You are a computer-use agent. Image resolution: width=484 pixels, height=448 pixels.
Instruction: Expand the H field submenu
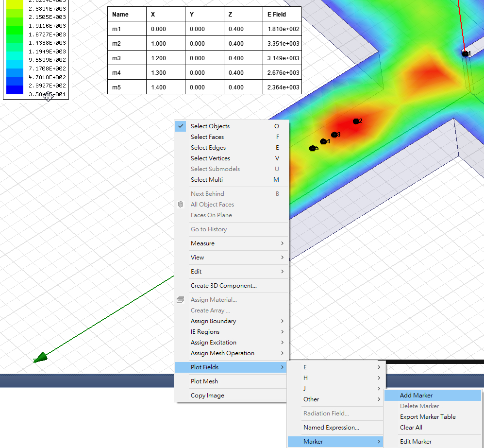pos(336,378)
